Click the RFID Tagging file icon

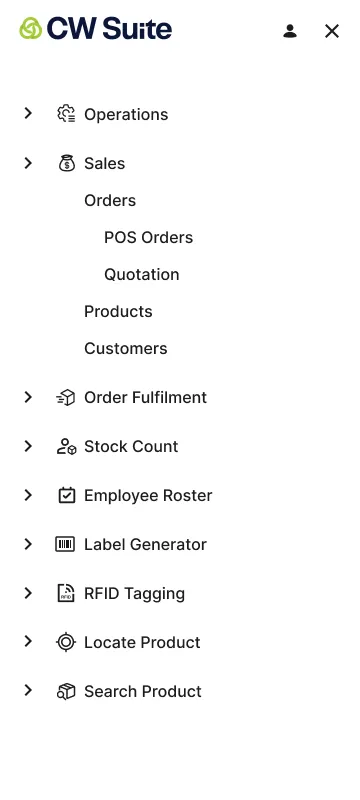tap(66, 593)
